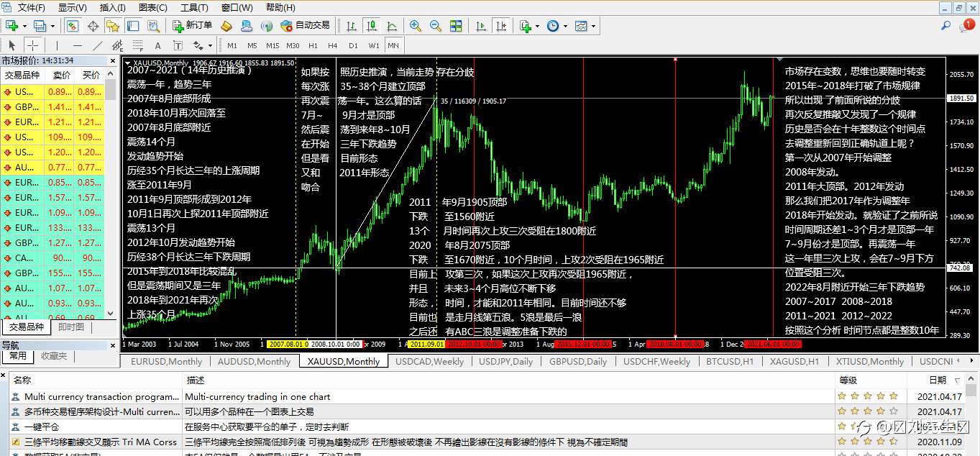
Task: Open the search magnifier at top right
Action: pos(947,26)
